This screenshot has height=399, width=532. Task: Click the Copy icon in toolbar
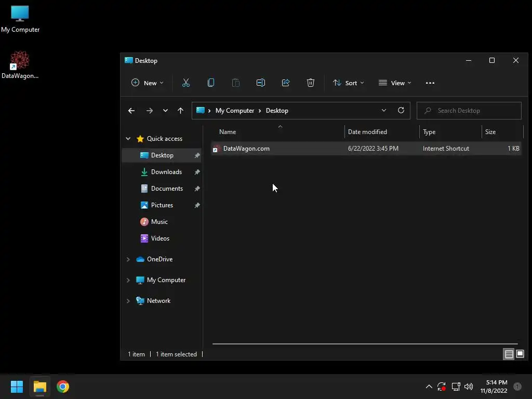pos(211,83)
